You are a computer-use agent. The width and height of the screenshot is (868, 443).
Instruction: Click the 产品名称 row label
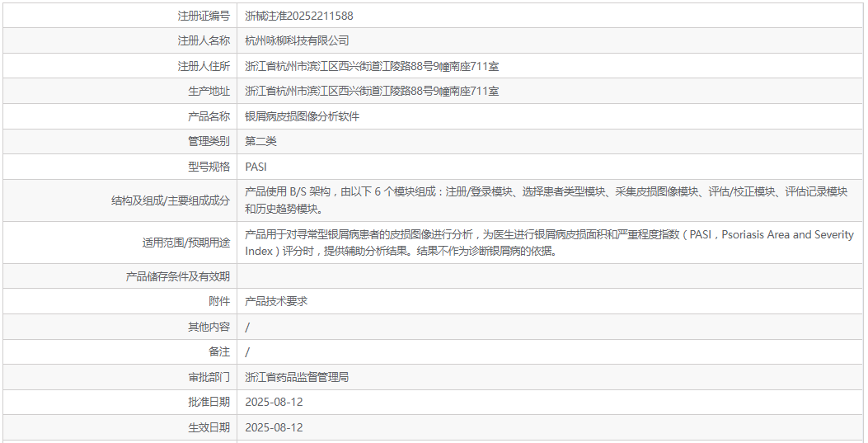coord(209,116)
